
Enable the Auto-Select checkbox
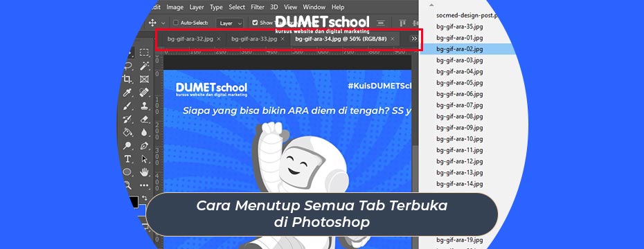175,23
